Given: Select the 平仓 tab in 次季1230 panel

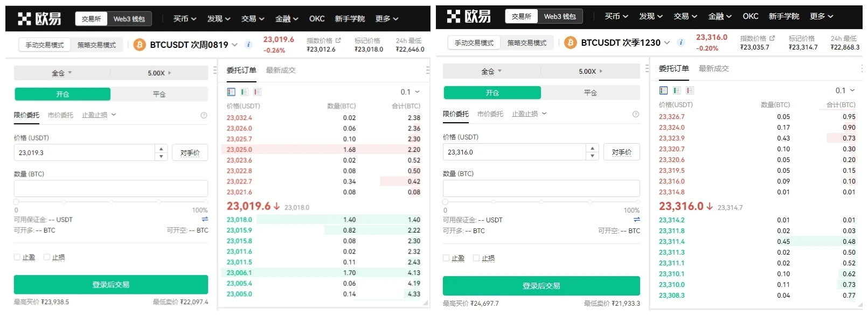Looking at the screenshot, I should click(590, 93).
